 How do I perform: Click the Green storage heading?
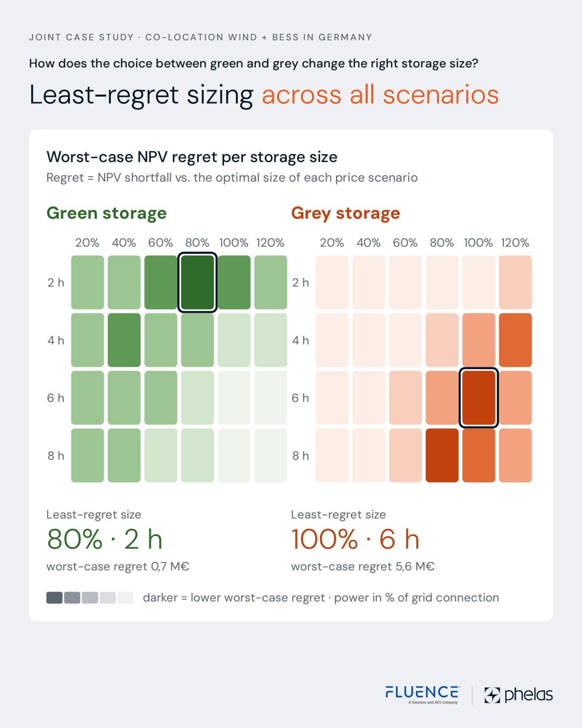(x=107, y=213)
